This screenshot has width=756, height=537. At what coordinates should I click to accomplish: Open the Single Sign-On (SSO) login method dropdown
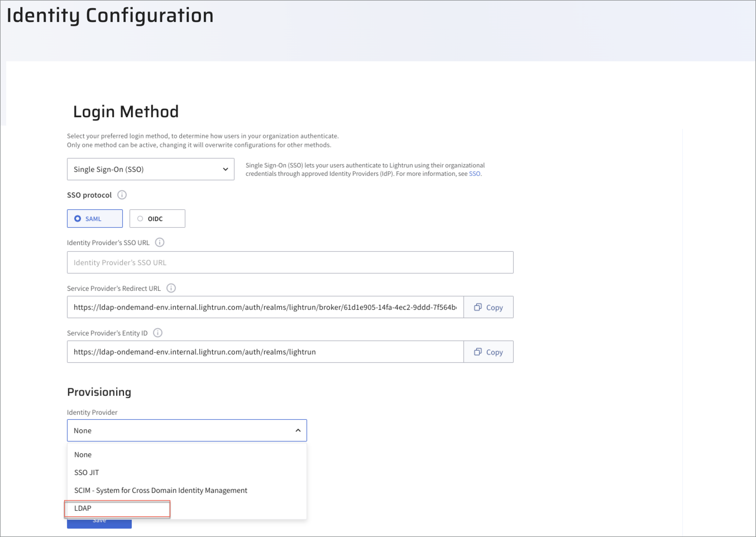(150, 169)
